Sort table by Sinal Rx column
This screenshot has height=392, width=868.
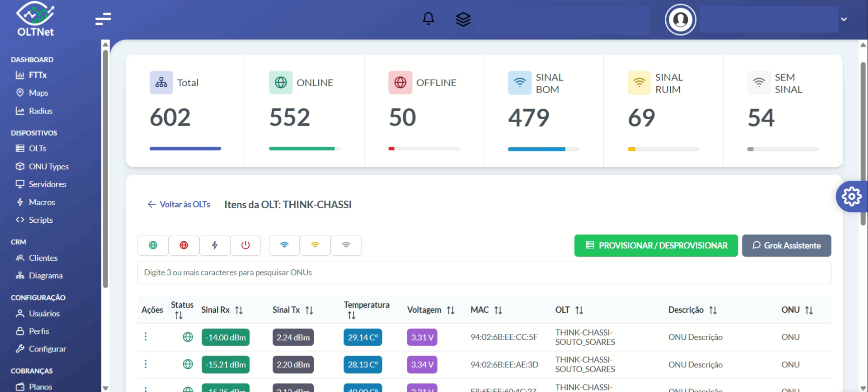pos(239,310)
